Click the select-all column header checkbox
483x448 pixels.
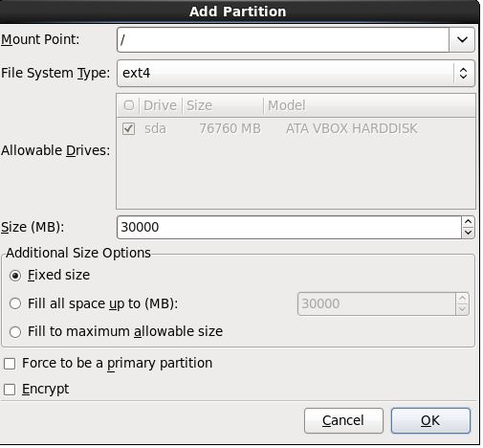tap(129, 105)
